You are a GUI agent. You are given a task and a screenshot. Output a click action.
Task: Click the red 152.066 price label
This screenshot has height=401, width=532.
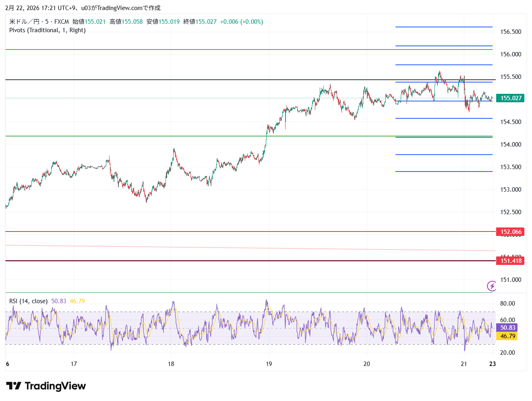pos(510,232)
